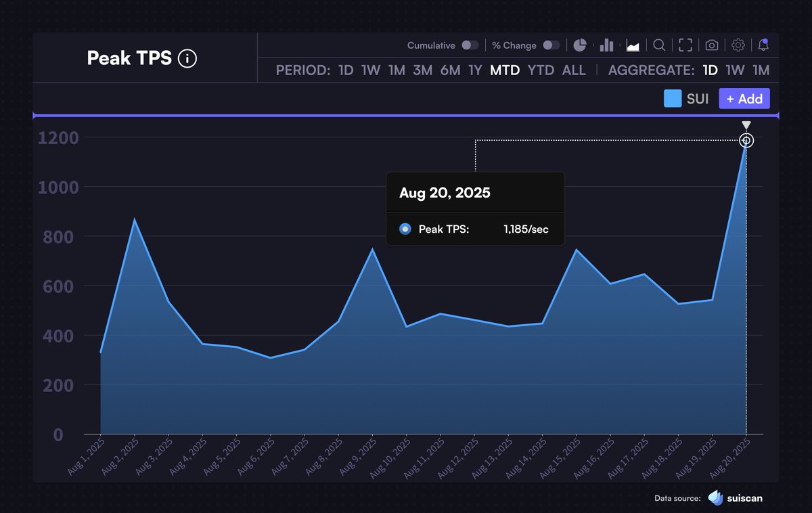The height and width of the screenshot is (513, 812).
Task: Click the AGGREGATE: label
Action: click(651, 70)
